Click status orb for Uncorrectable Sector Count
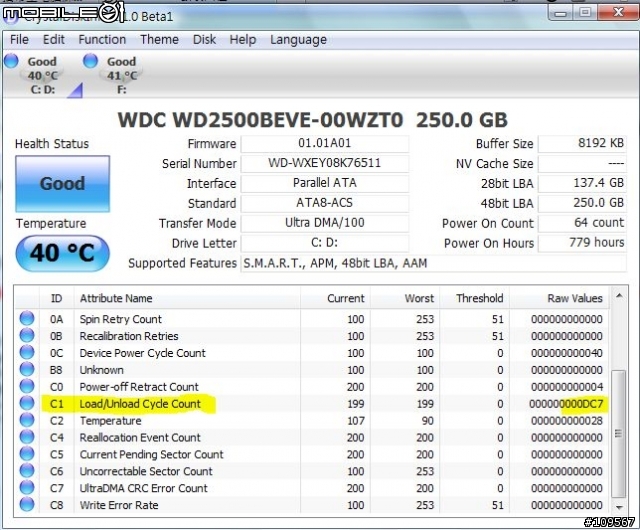This screenshot has width=640, height=530. (27, 471)
